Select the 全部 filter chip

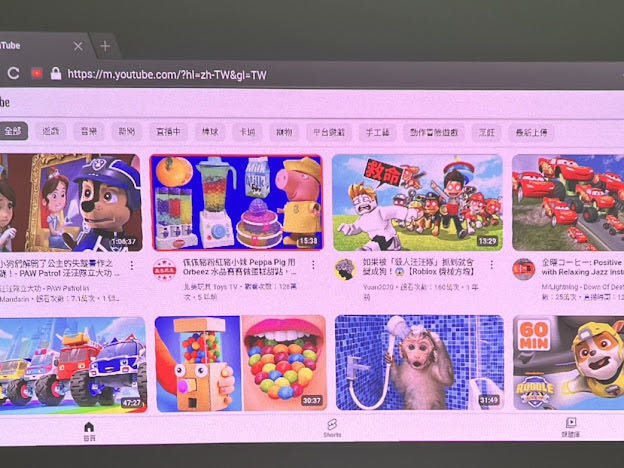pyautogui.click(x=13, y=131)
